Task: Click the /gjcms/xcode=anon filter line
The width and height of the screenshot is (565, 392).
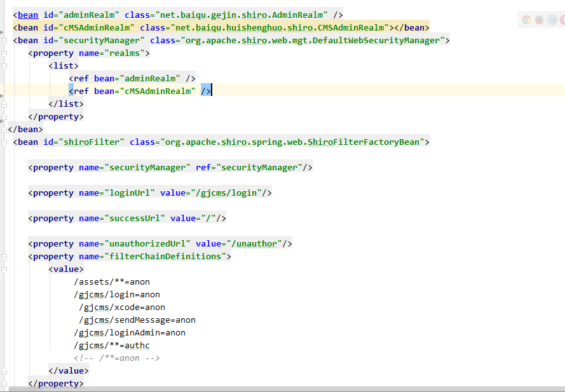Action: [x=122, y=308]
